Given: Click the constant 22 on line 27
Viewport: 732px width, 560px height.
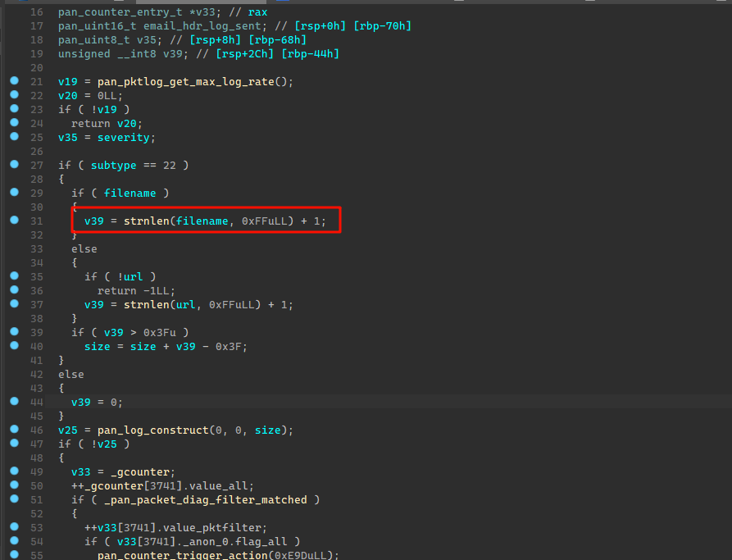Looking at the screenshot, I should (169, 166).
